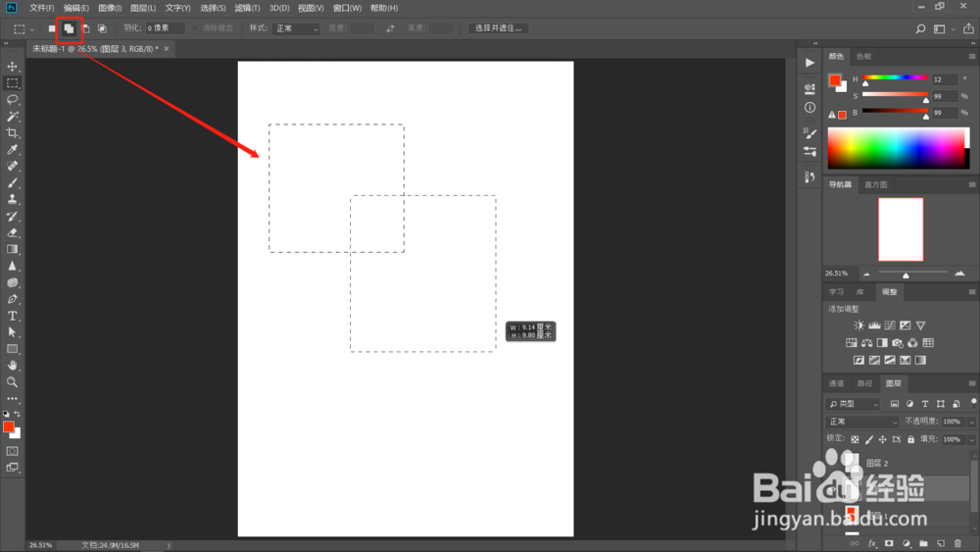
Task: Select the Eraser tool
Action: [12, 232]
